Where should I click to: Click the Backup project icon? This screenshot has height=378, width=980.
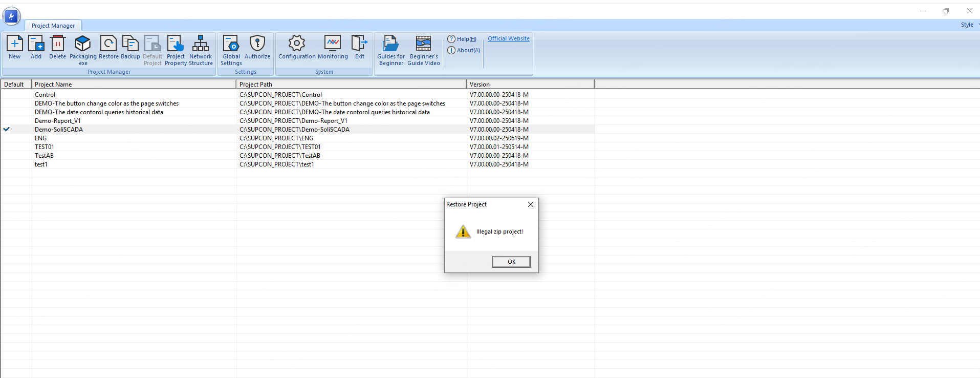130,45
